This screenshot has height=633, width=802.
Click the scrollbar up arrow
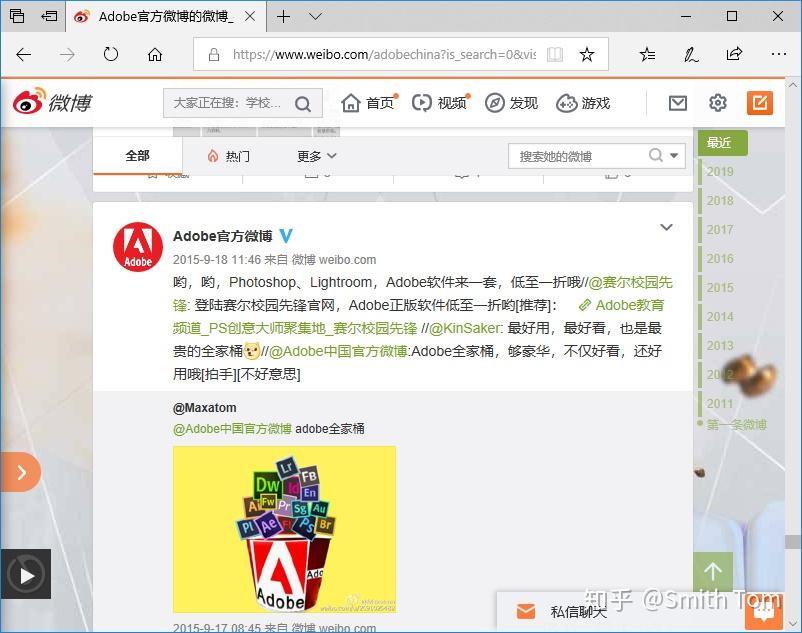click(x=793, y=84)
